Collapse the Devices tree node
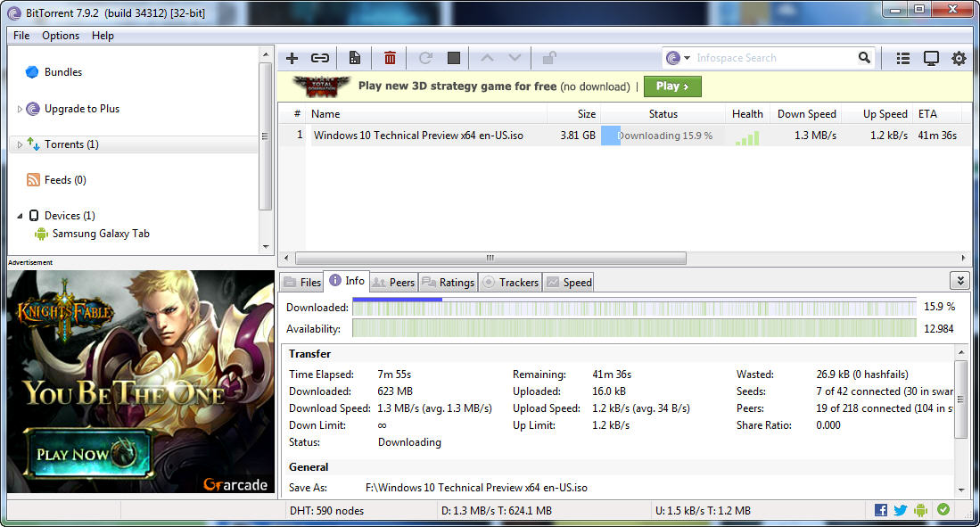 (20, 216)
